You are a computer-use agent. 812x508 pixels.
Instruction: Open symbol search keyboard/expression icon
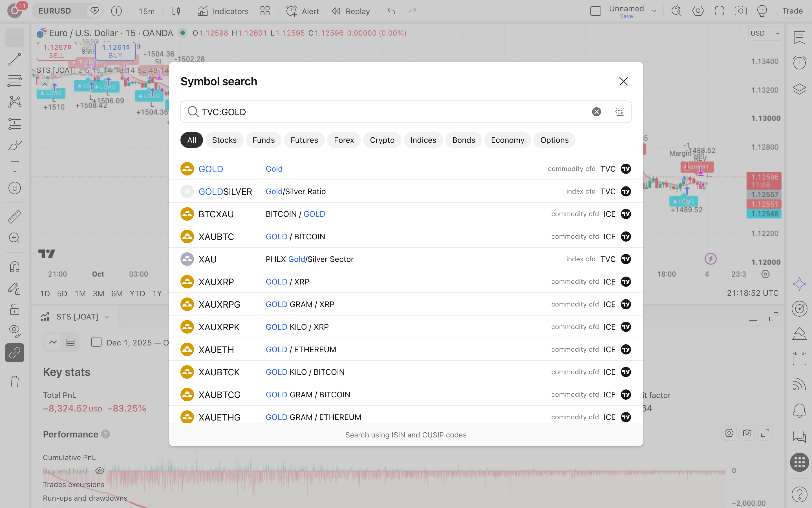[619, 112]
